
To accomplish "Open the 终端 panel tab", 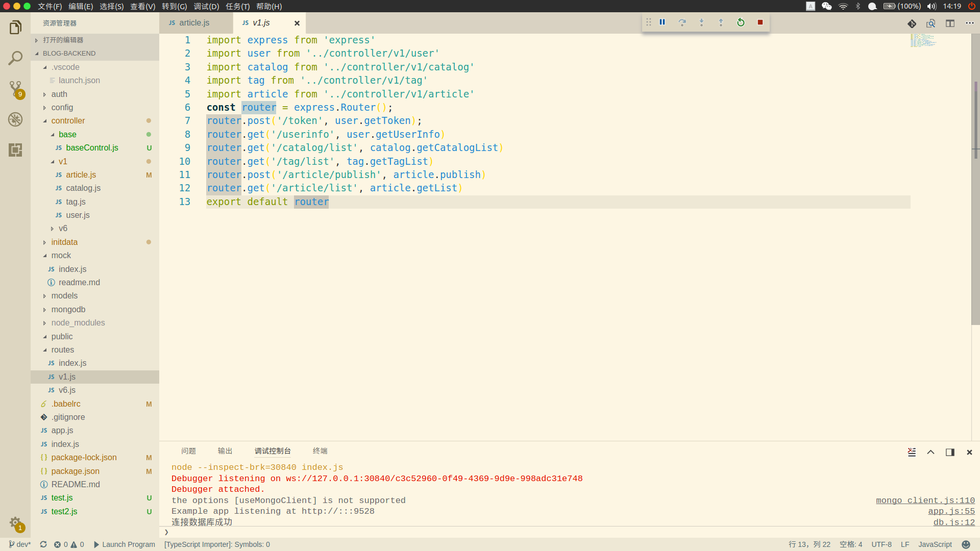I will pyautogui.click(x=320, y=451).
